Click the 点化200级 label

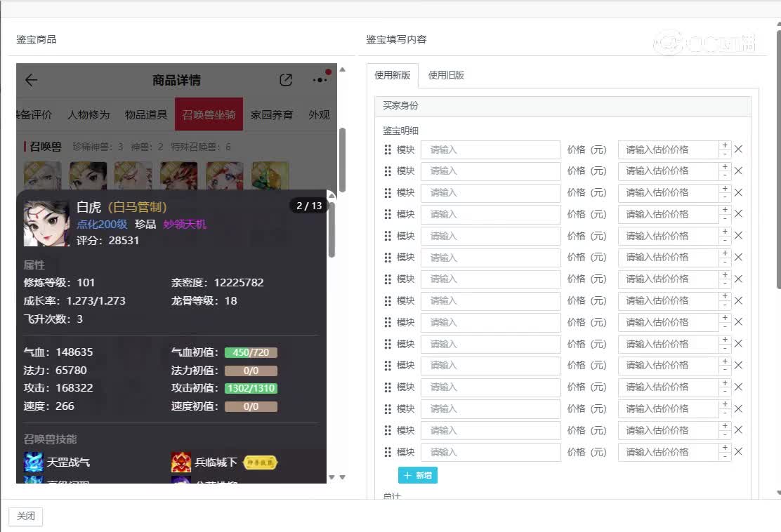coord(102,224)
